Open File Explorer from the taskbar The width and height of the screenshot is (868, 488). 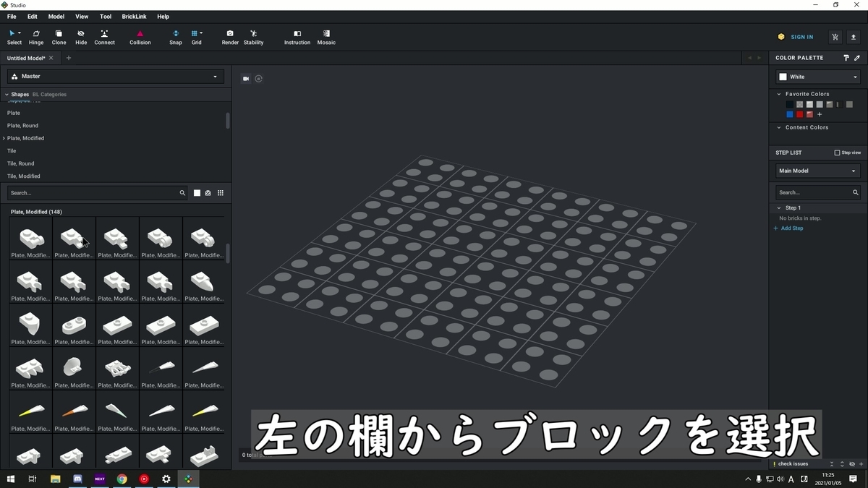(55, 479)
